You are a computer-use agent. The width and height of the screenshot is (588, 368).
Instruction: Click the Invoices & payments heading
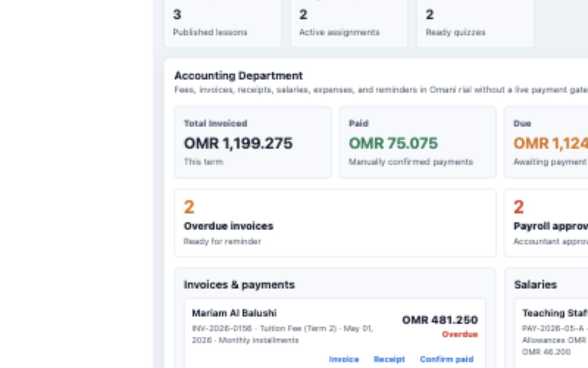coord(239,285)
